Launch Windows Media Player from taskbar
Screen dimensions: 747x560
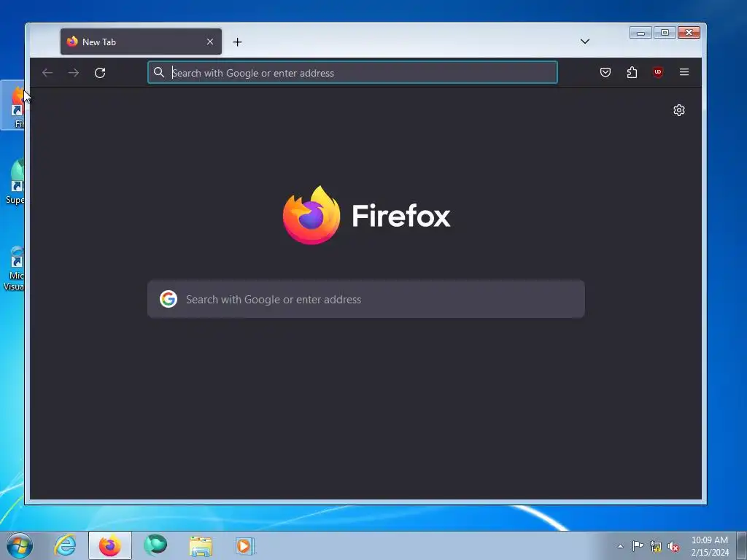[245, 545]
